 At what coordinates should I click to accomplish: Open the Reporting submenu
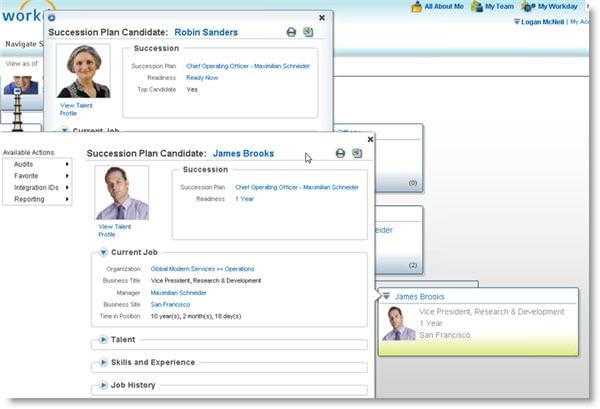[37, 199]
